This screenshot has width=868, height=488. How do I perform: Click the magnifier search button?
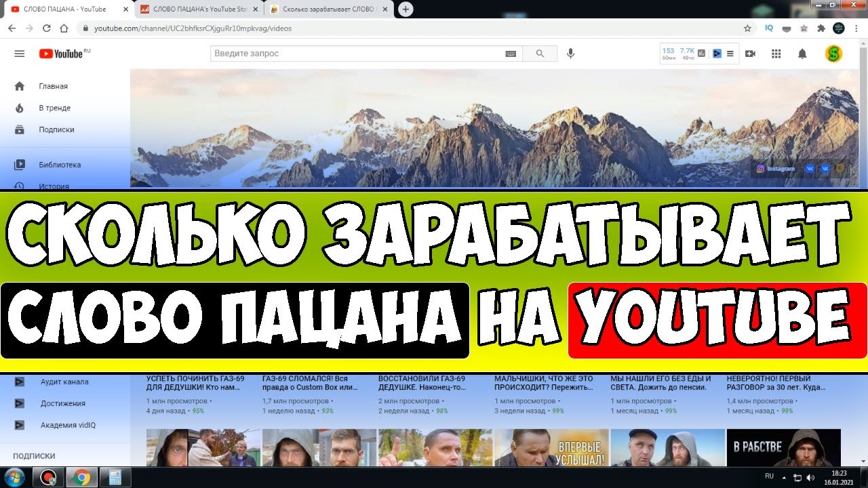pos(540,54)
